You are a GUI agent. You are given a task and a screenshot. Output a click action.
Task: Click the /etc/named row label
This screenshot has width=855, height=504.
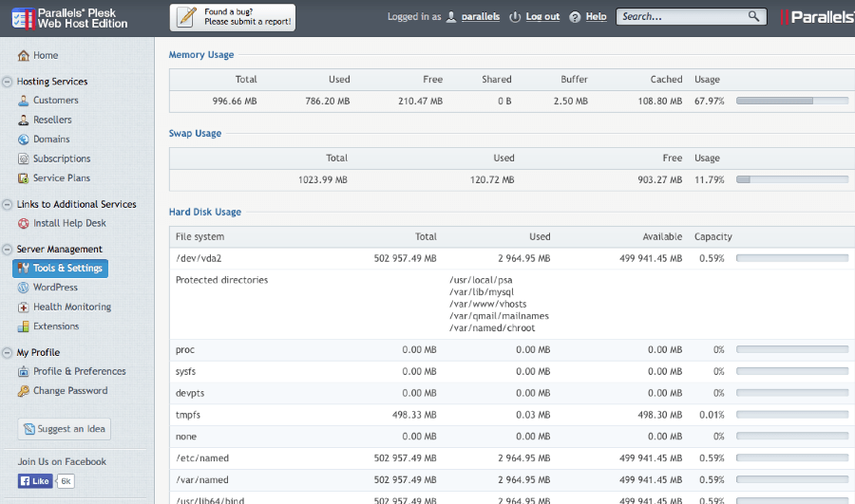point(202,458)
